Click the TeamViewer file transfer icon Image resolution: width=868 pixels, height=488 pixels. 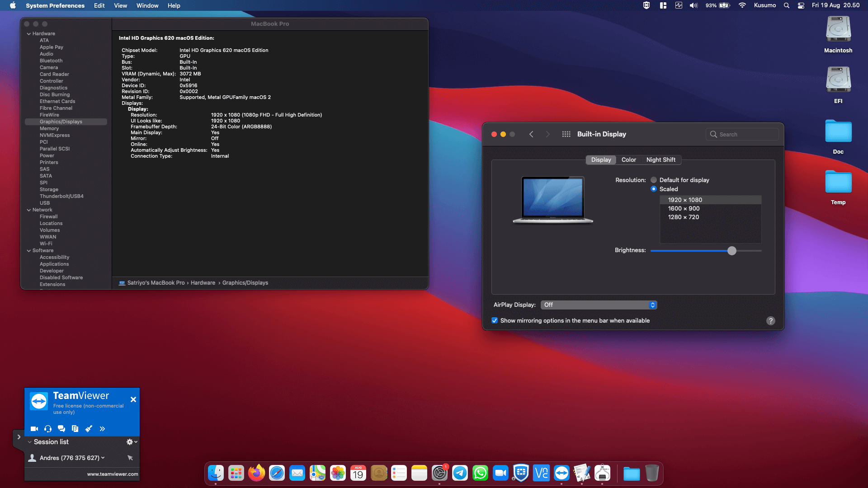75,429
